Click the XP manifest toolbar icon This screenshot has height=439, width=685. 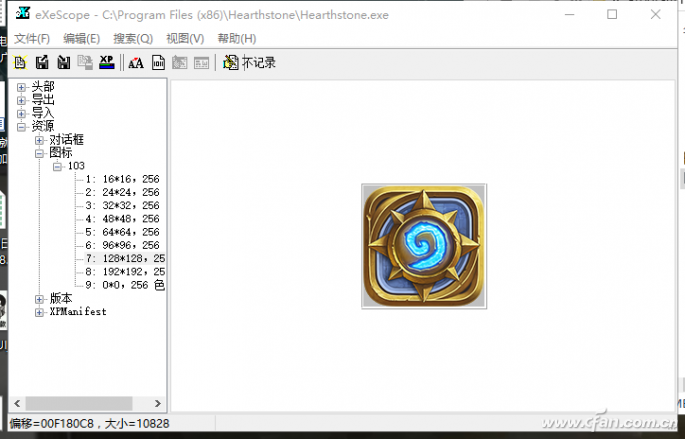click(107, 62)
